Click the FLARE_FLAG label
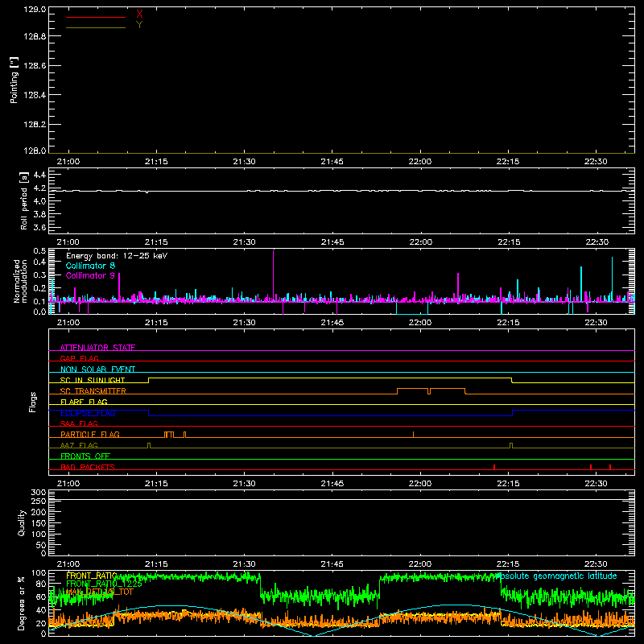 pyautogui.click(x=84, y=402)
